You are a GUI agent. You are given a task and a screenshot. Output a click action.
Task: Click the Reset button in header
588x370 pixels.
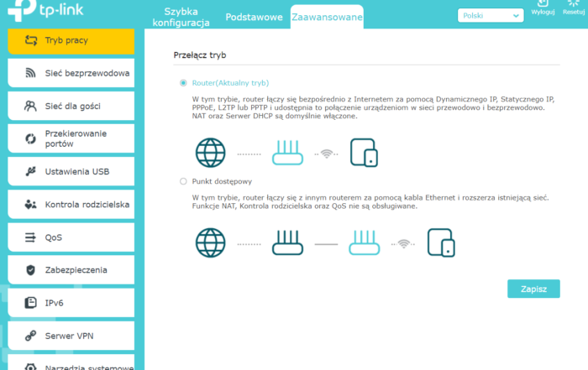(574, 9)
